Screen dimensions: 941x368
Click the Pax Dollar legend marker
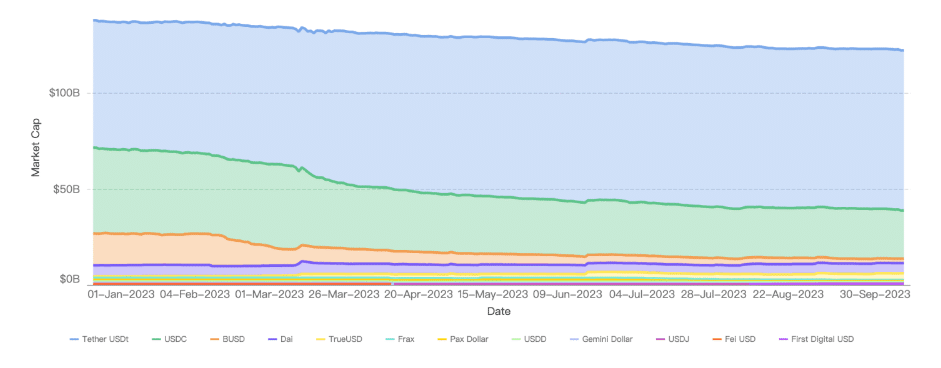[442, 339]
